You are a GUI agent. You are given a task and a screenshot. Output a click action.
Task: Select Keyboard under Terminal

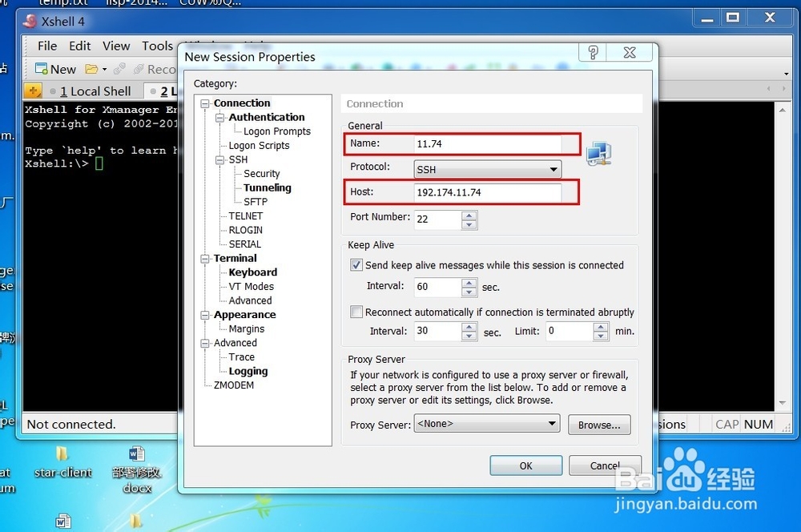point(253,272)
